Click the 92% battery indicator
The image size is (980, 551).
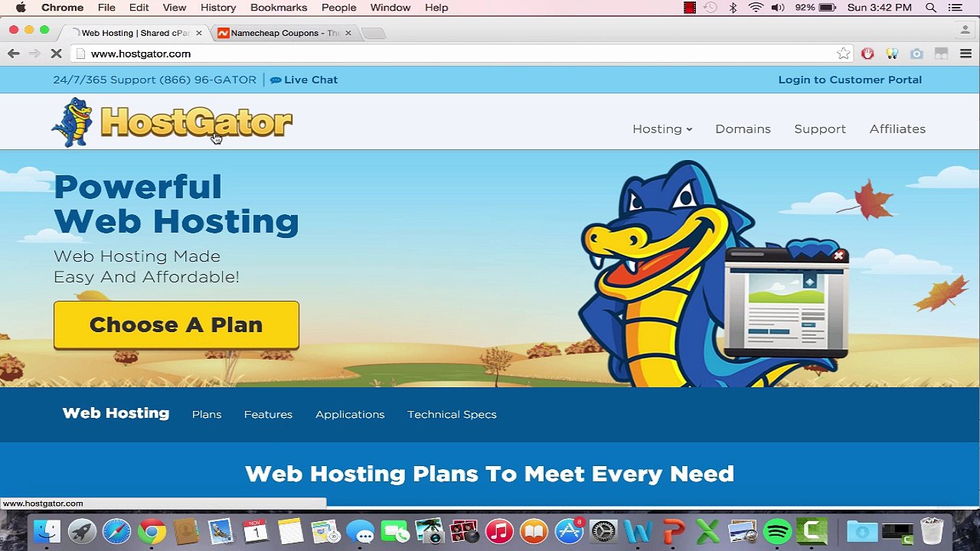(815, 8)
